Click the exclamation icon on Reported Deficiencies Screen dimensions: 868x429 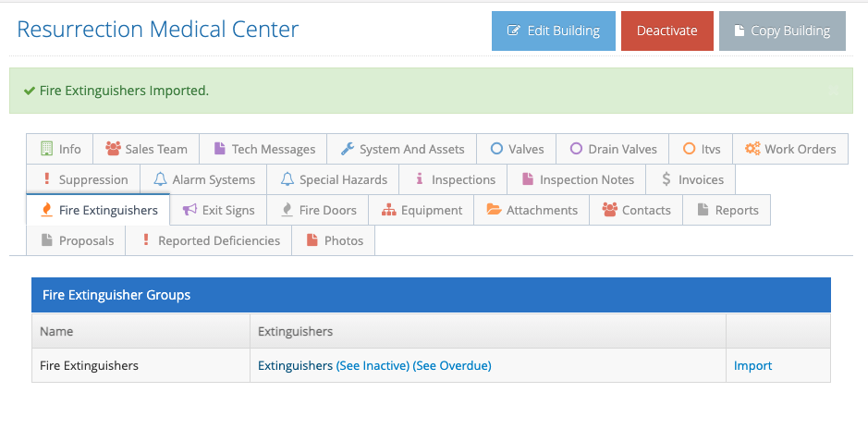146,239
